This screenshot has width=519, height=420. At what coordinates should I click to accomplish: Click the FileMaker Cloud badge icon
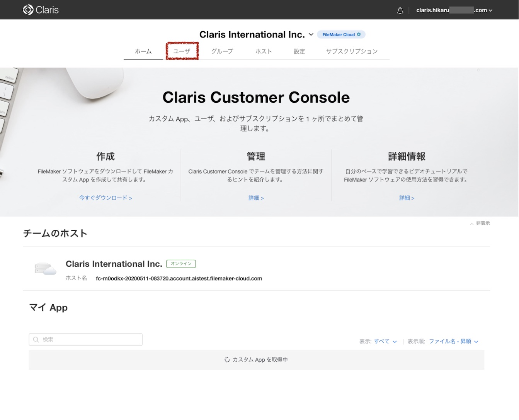(x=359, y=34)
